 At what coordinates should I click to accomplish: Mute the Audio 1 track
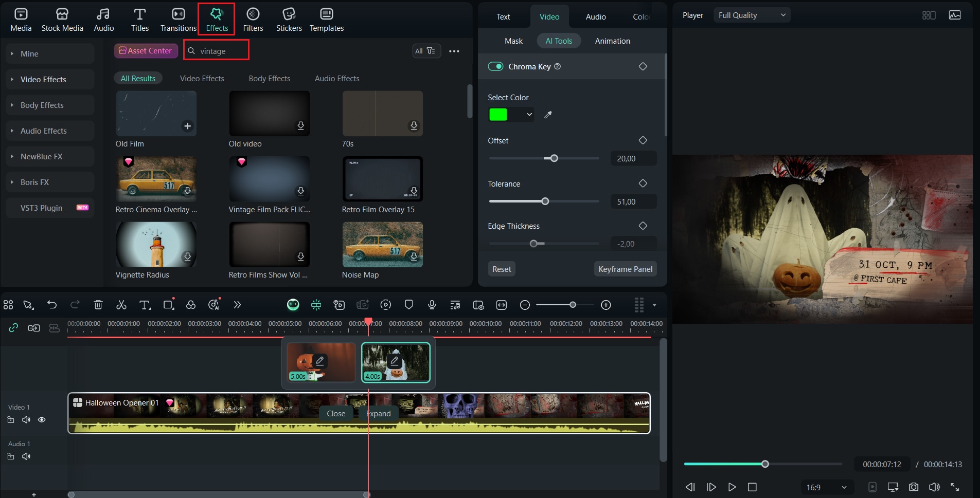26,456
